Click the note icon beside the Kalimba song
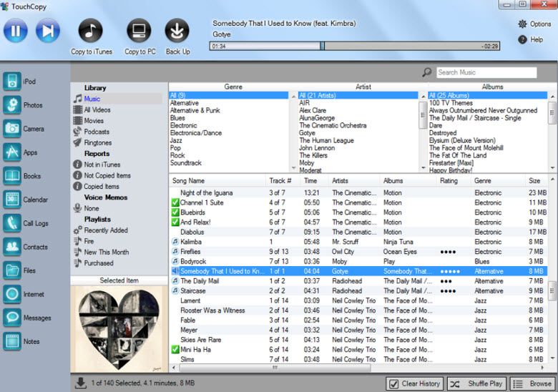This screenshot has width=558, height=392. (175, 242)
